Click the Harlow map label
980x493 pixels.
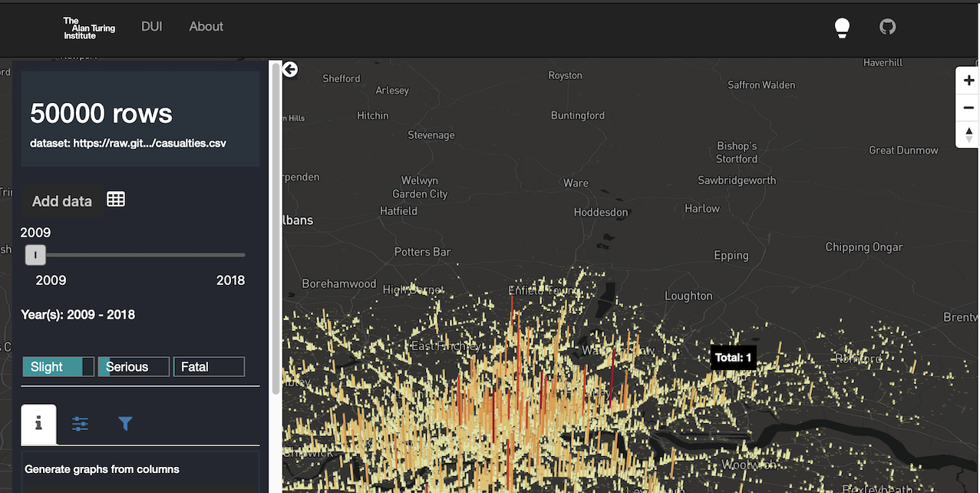(702, 208)
